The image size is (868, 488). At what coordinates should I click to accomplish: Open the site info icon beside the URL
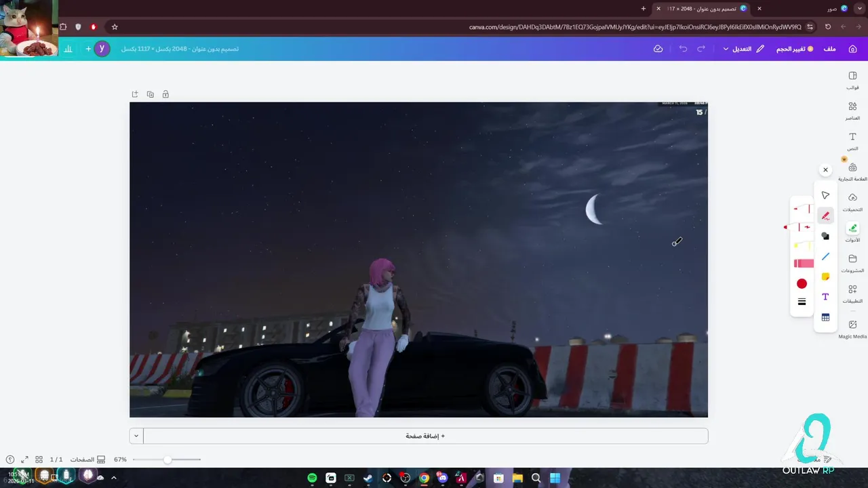pyautogui.click(x=810, y=27)
